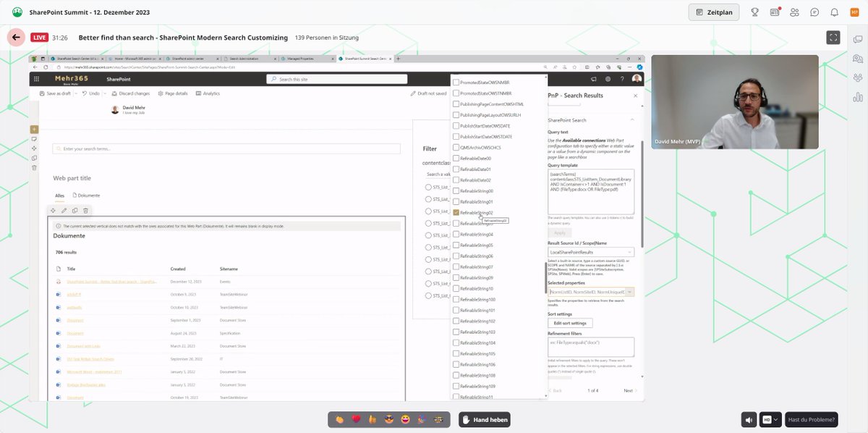Screen dimensions: 868x433
Task: Collapse the SharePoint Search section chevron
Action: click(x=632, y=119)
